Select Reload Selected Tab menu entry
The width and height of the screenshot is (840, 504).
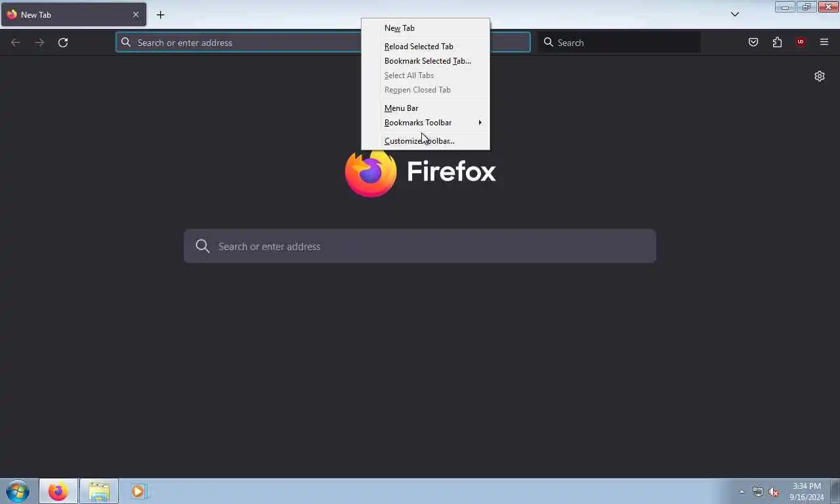(425, 47)
